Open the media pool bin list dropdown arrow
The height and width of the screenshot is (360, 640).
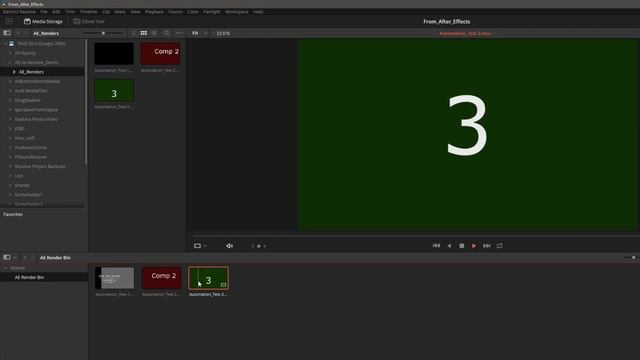[15, 258]
